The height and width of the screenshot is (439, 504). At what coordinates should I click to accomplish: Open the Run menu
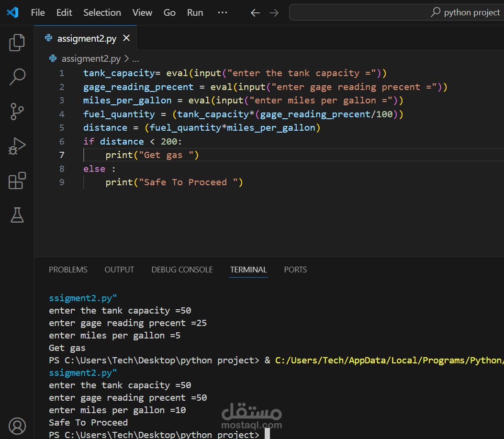[x=195, y=12]
